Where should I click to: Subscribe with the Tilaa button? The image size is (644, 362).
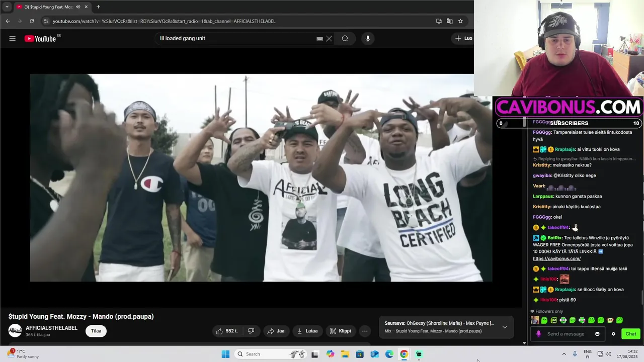(96, 331)
